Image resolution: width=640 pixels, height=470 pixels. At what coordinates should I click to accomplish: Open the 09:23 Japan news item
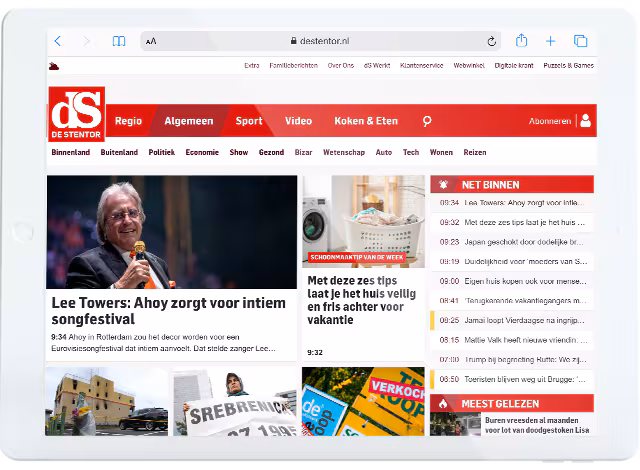pos(511,241)
